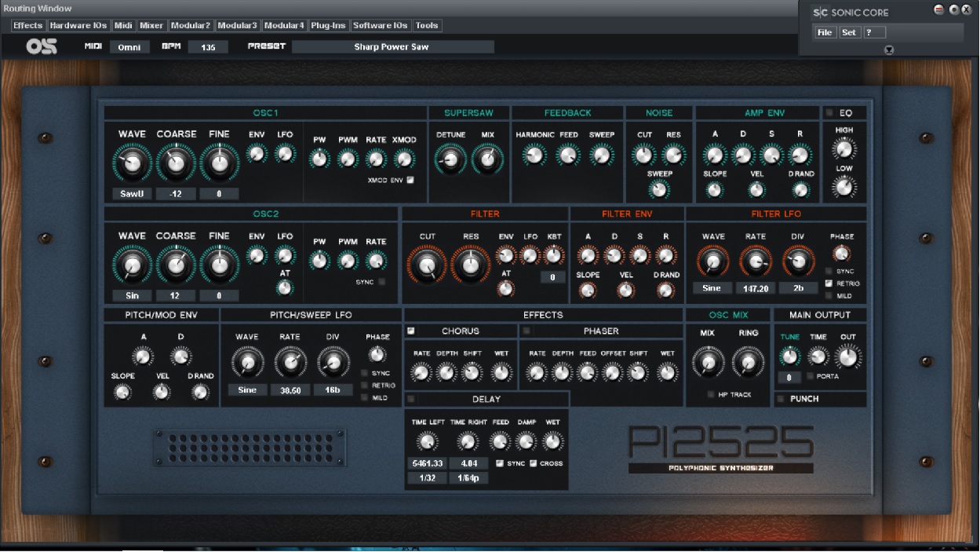
Task: Enable the EQ checkbox
Action: click(x=829, y=113)
